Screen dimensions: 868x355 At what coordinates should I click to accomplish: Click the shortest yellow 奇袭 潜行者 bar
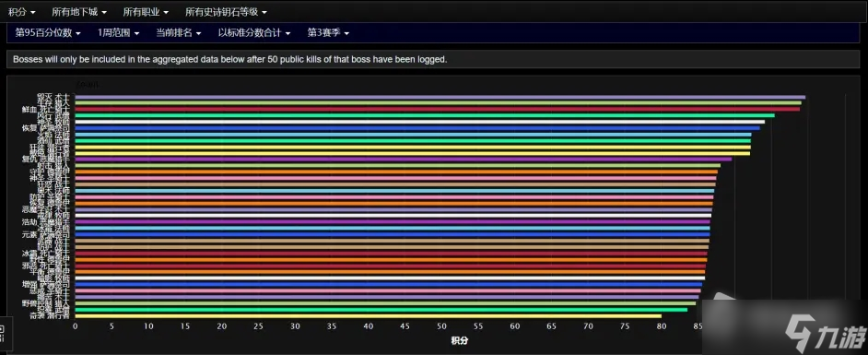tap(369, 315)
